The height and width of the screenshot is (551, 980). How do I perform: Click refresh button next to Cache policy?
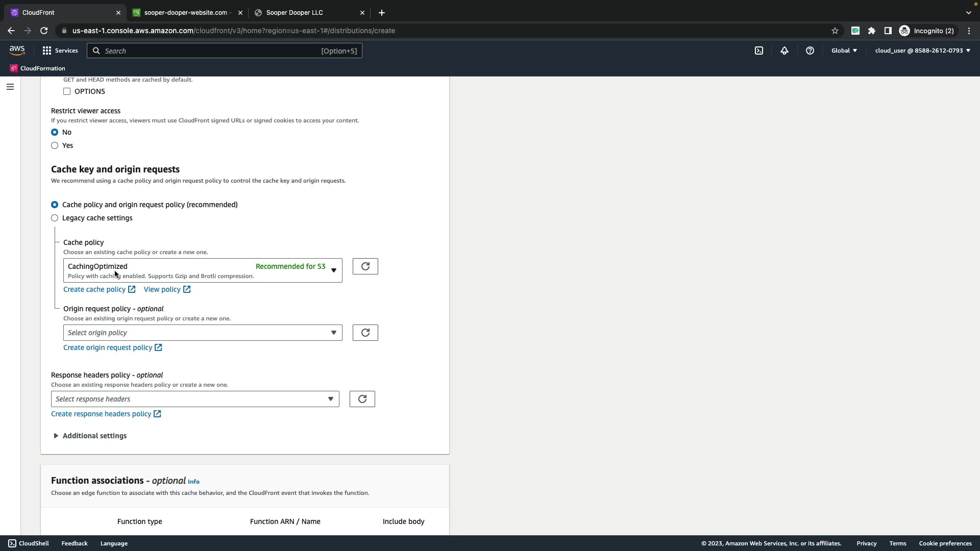pyautogui.click(x=365, y=266)
